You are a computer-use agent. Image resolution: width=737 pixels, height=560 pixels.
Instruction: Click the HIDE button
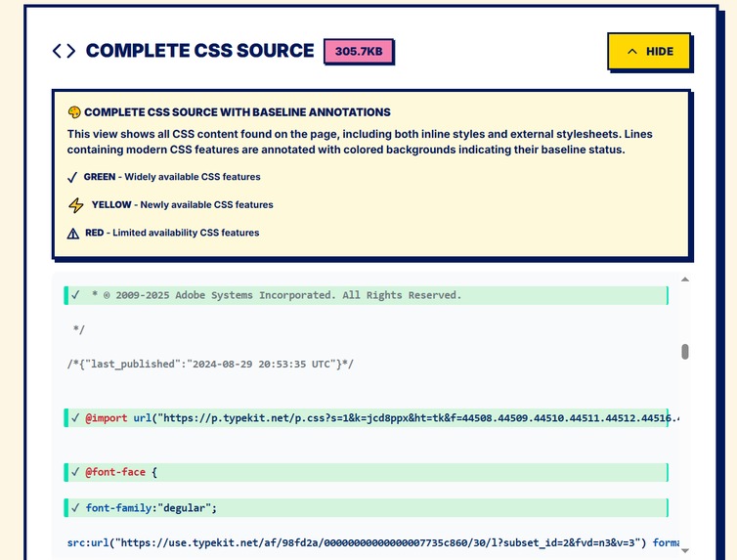(649, 51)
